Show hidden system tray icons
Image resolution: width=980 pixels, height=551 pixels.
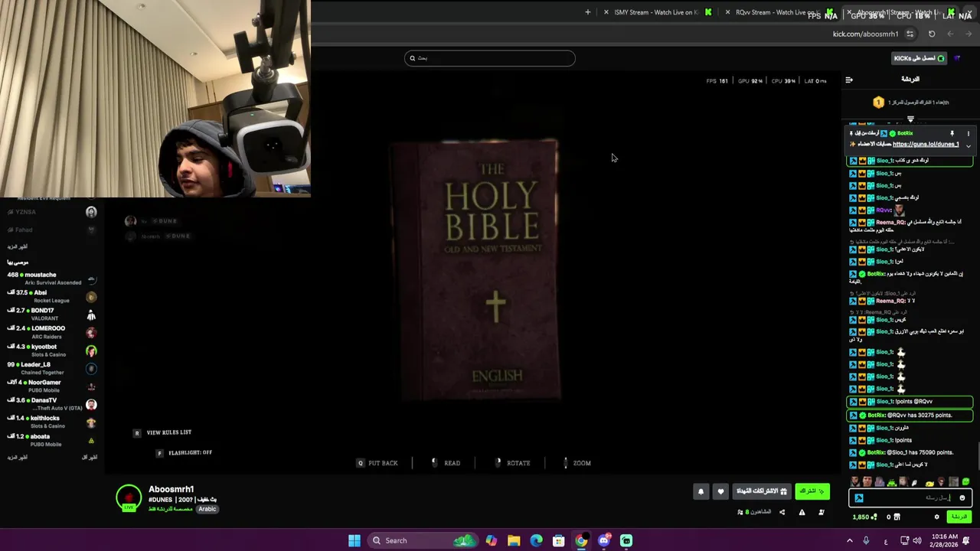pos(849,540)
